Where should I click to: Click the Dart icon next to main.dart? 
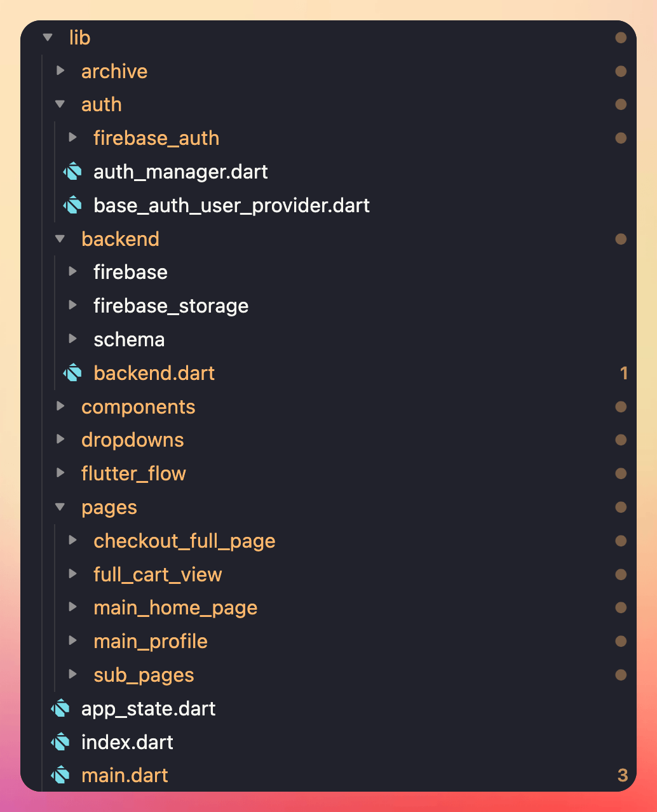(x=61, y=775)
